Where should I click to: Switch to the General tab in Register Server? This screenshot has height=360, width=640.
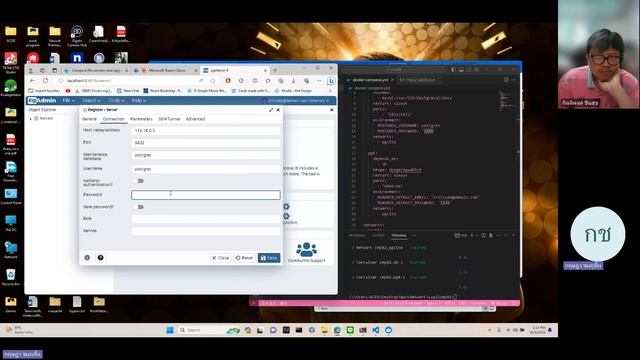point(89,119)
